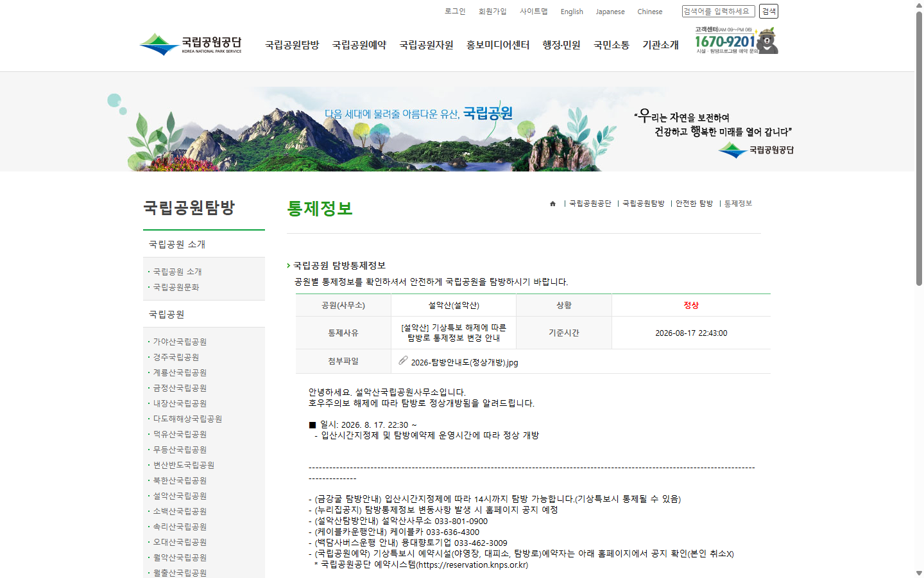Open the 홍보미디어센터 main menu
The image size is (924, 578).
pos(498,45)
